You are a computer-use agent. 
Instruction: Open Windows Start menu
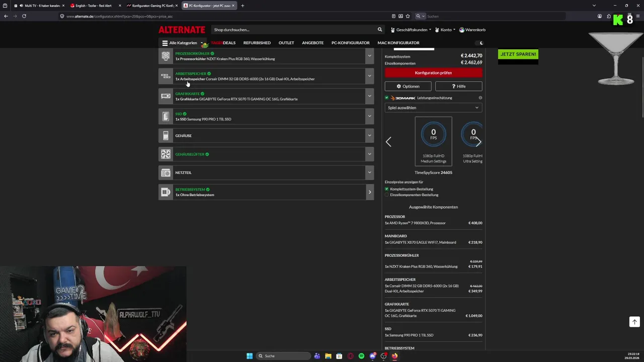(250, 356)
